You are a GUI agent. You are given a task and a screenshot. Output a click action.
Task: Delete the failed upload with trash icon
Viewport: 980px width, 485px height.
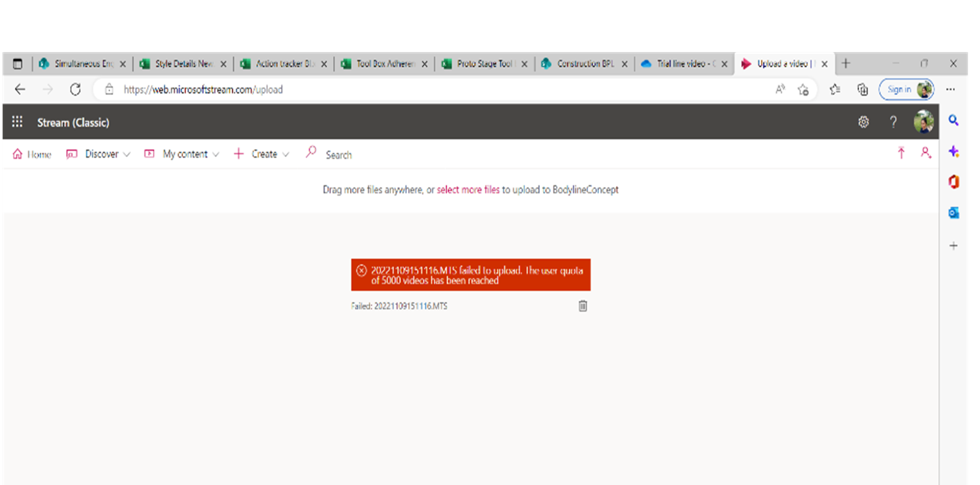(x=582, y=306)
